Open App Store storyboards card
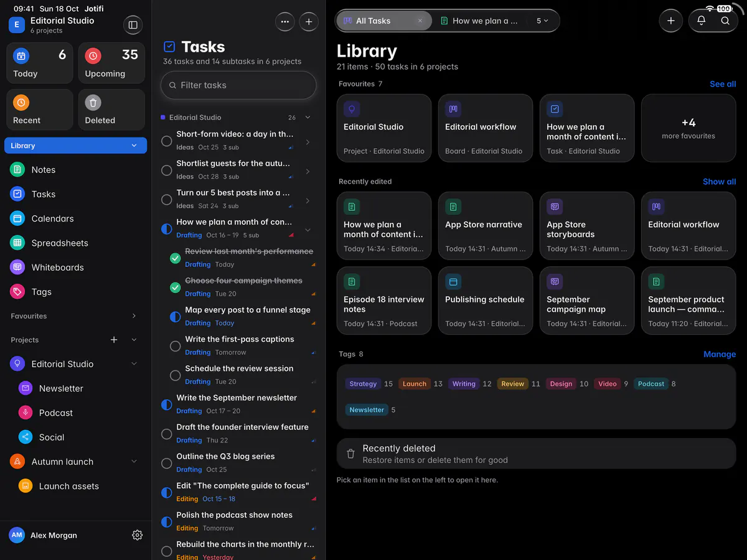Viewport: 747px width, 560px height. pyautogui.click(x=587, y=225)
